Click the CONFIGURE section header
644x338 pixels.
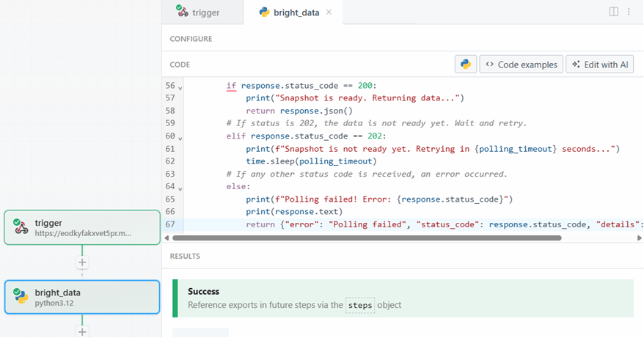(x=191, y=39)
